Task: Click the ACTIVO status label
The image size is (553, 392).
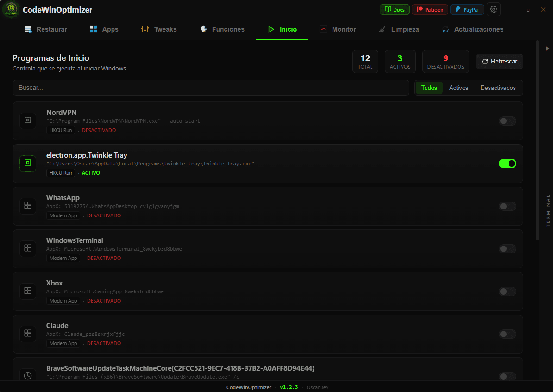Action: pyautogui.click(x=91, y=173)
